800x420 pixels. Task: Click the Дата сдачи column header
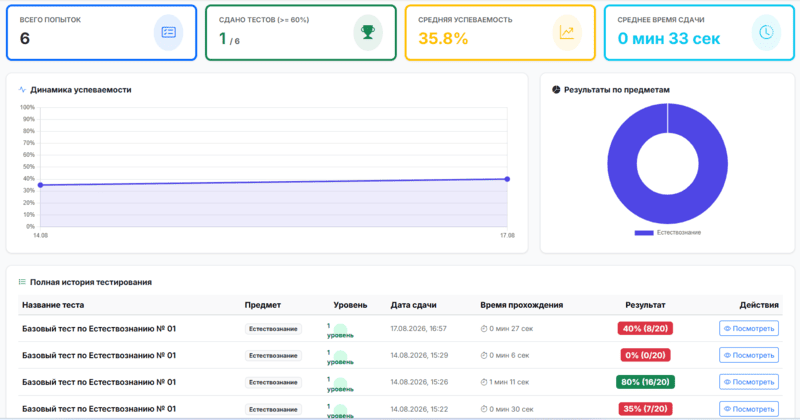click(x=413, y=305)
